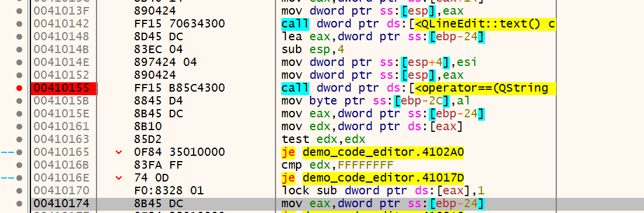The width and height of the screenshot is (644, 213).
Task: Select address 0041013F
Action: 61,12
